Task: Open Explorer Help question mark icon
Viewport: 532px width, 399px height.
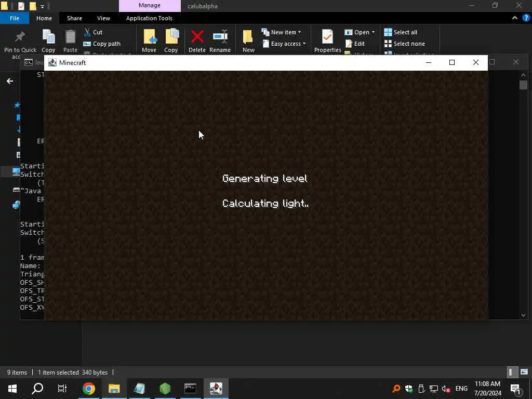Action: pos(526,18)
